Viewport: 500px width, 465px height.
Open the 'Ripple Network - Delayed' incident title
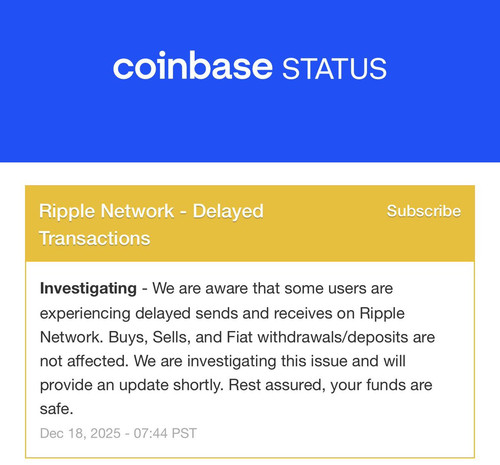[x=151, y=211]
